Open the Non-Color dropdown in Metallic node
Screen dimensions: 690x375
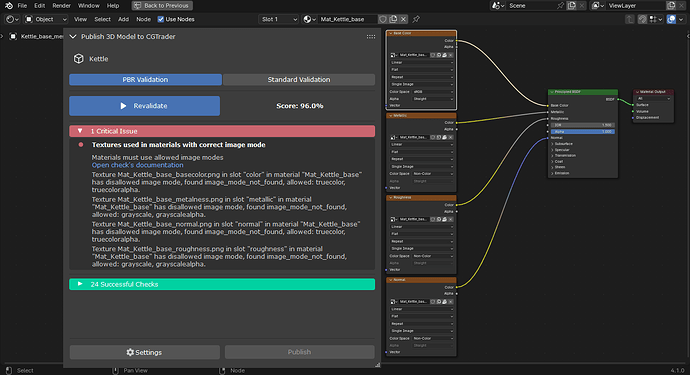point(433,174)
